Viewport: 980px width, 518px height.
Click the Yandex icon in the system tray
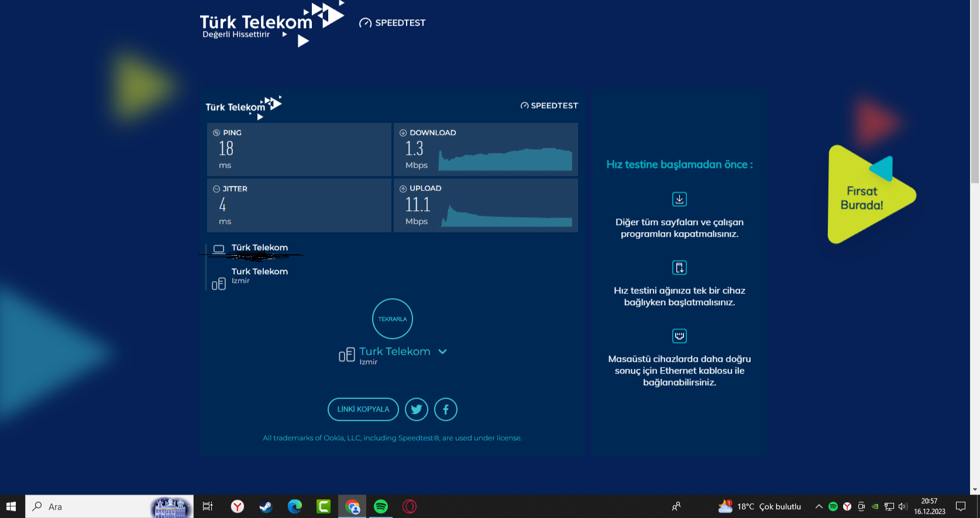(847, 506)
